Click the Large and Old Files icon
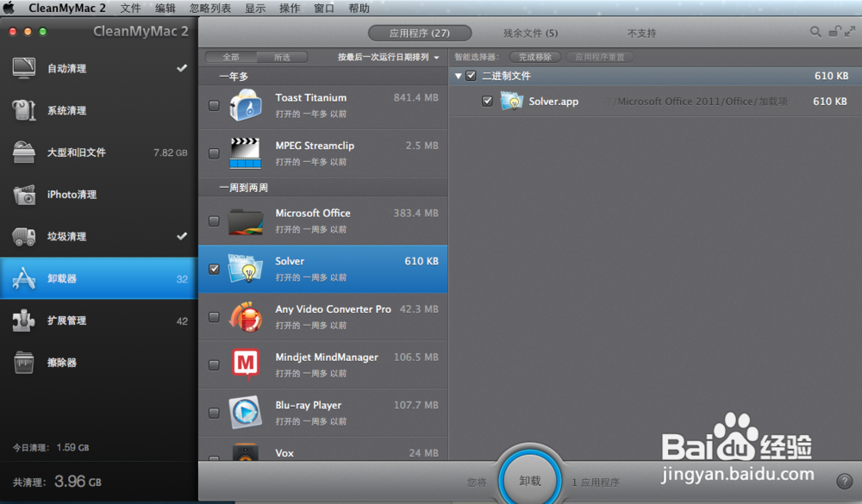 (x=24, y=152)
